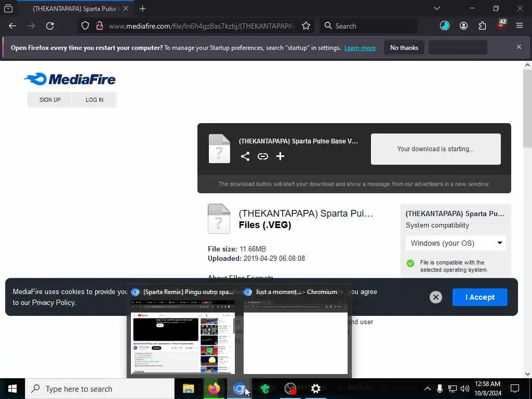
Task: Close the cookie banner with the X
Action: (x=436, y=297)
